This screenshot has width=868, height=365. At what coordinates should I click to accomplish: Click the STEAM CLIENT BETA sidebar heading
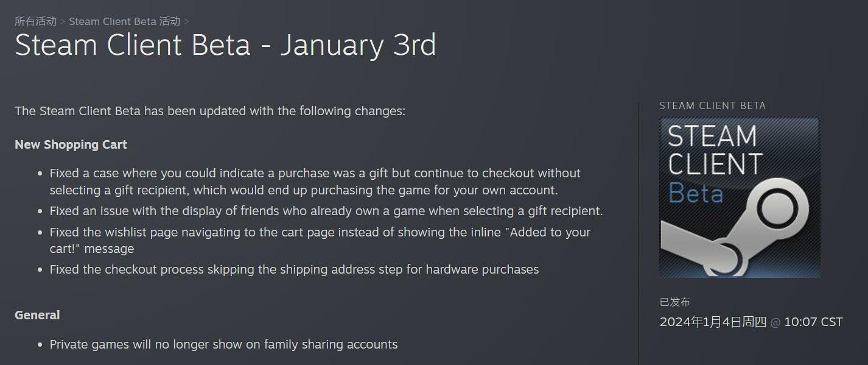[x=713, y=105]
